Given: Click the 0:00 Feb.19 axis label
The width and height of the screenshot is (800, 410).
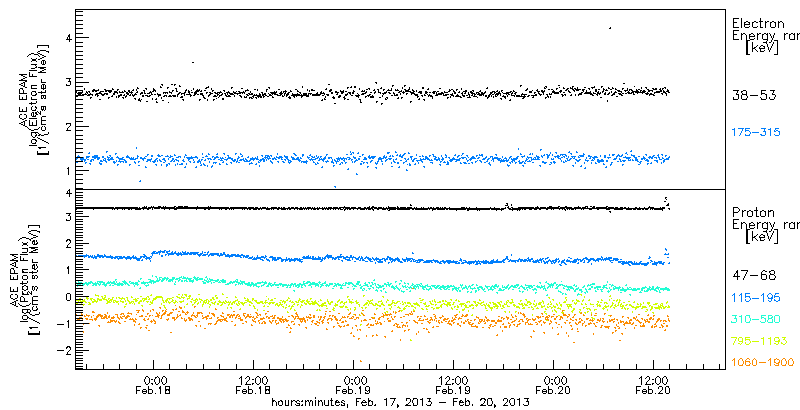Looking at the screenshot, I should click(354, 386).
